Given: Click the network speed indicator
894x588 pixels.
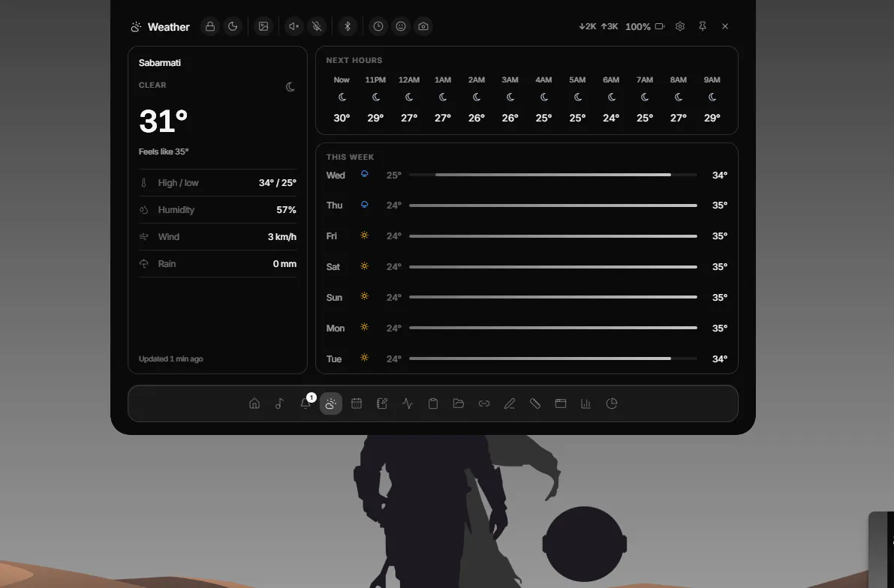Looking at the screenshot, I should coord(598,26).
